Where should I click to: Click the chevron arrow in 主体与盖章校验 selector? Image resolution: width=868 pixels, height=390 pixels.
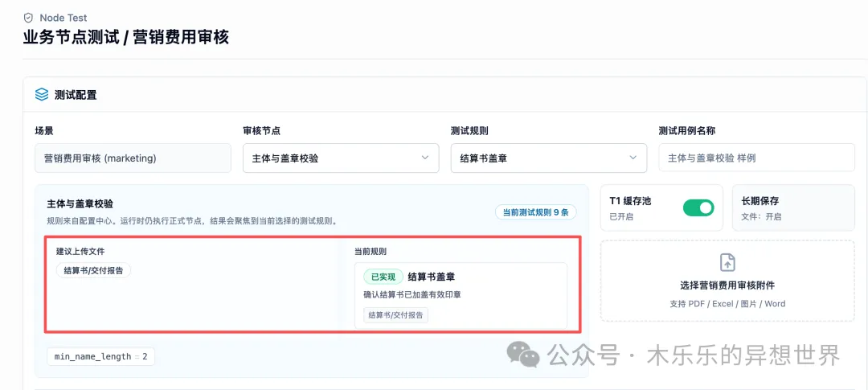click(425, 158)
